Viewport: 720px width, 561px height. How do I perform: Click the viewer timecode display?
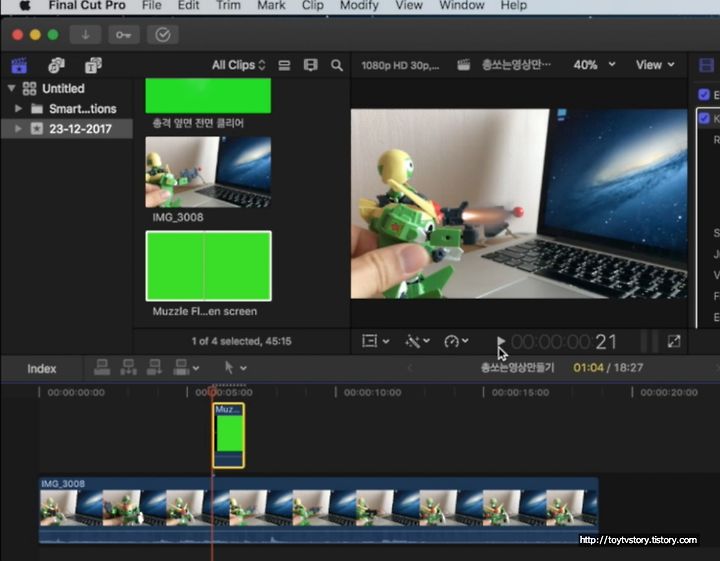[564, 342]
